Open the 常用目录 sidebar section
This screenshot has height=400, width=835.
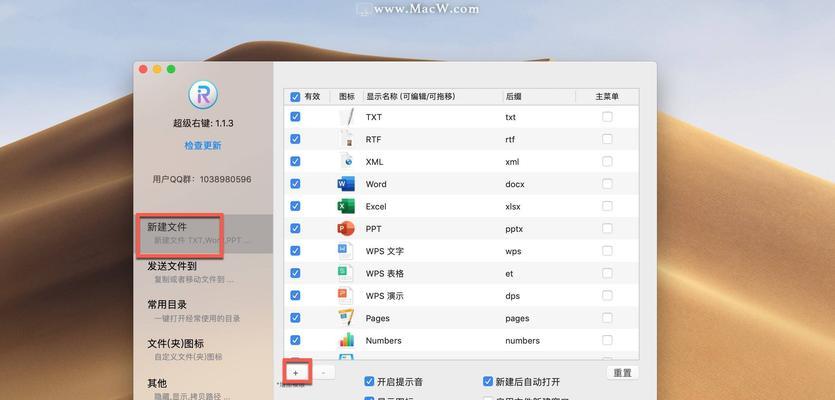[x=203, y=311]
